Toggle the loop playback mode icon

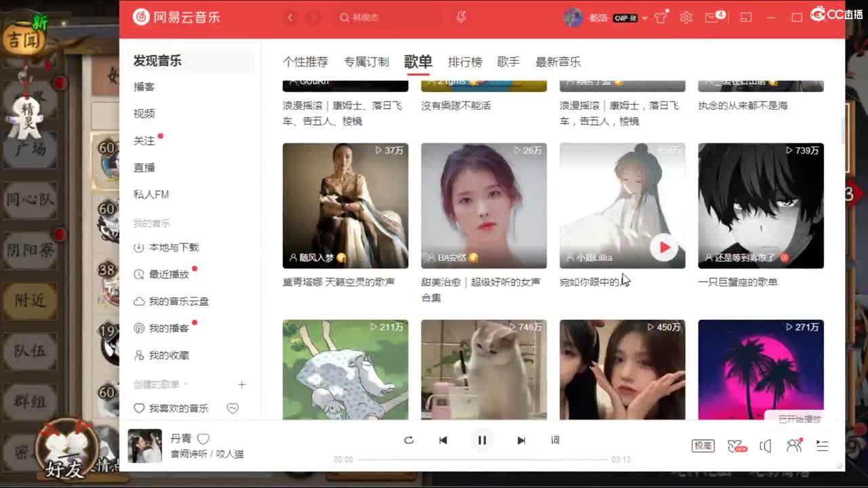tap(409, 440)
